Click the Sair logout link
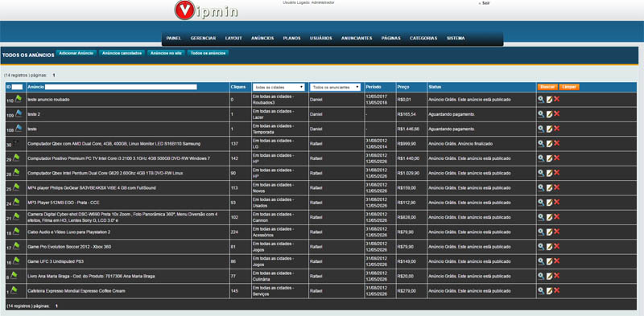 coord(485,3)
